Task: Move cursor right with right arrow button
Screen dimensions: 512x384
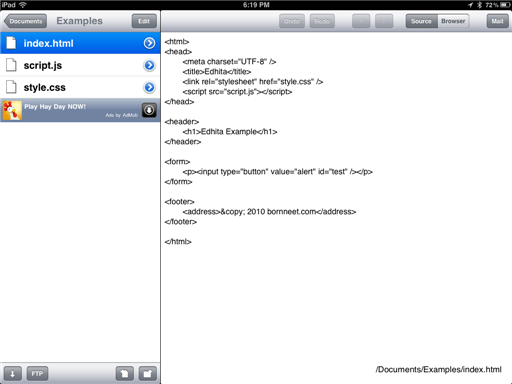Action: 384,21
